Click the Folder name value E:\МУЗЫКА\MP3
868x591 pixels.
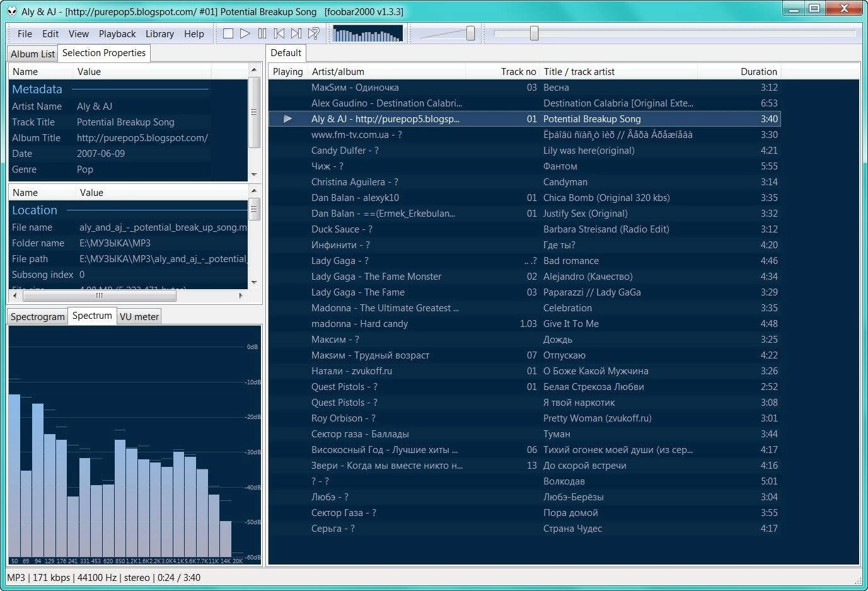pos(115,243)
